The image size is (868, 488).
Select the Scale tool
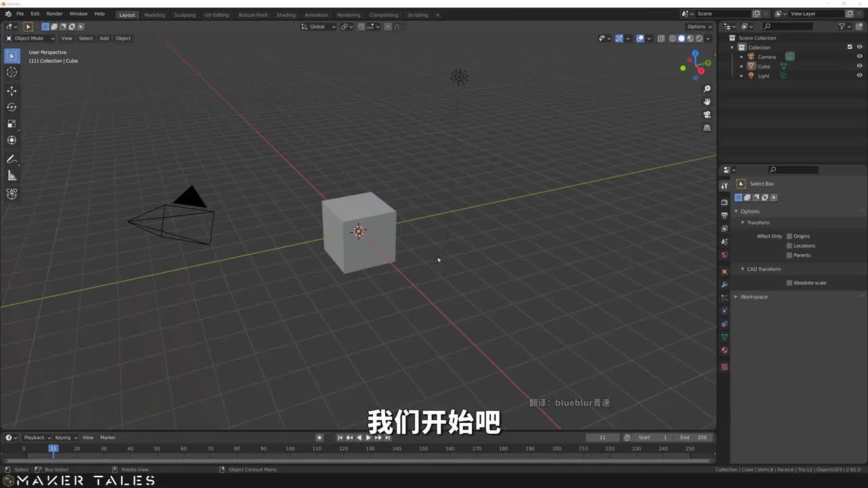[x=12, y=123]
